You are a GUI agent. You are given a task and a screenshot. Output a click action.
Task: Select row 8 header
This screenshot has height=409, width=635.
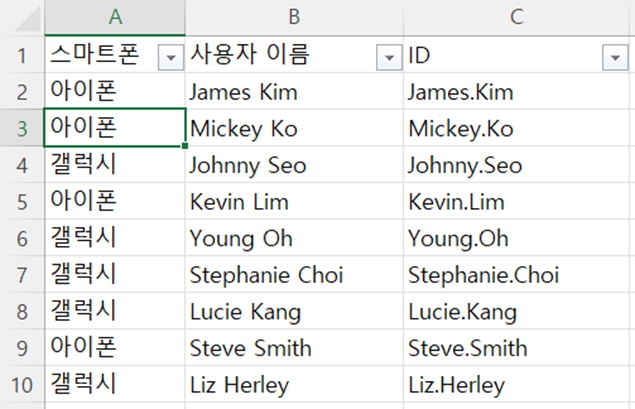click(x=22, y=311)
